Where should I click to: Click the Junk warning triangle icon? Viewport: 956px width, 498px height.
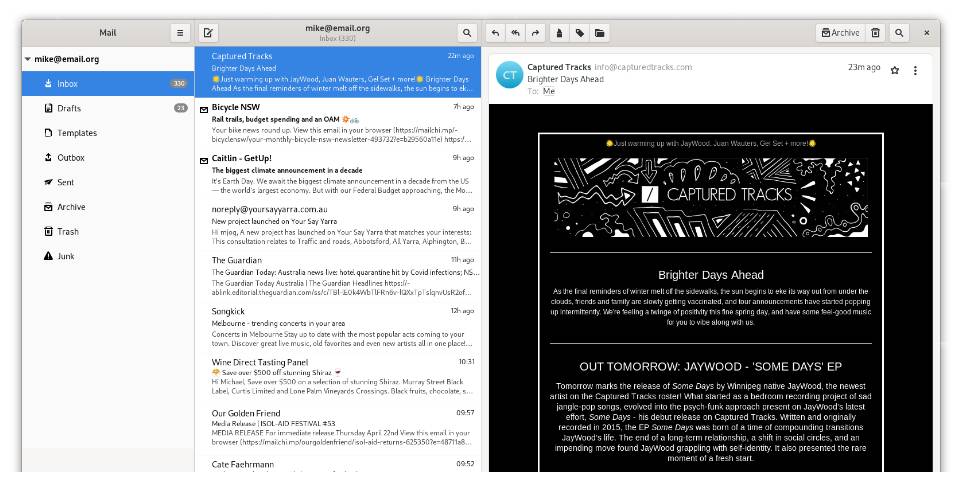[48, 256]
